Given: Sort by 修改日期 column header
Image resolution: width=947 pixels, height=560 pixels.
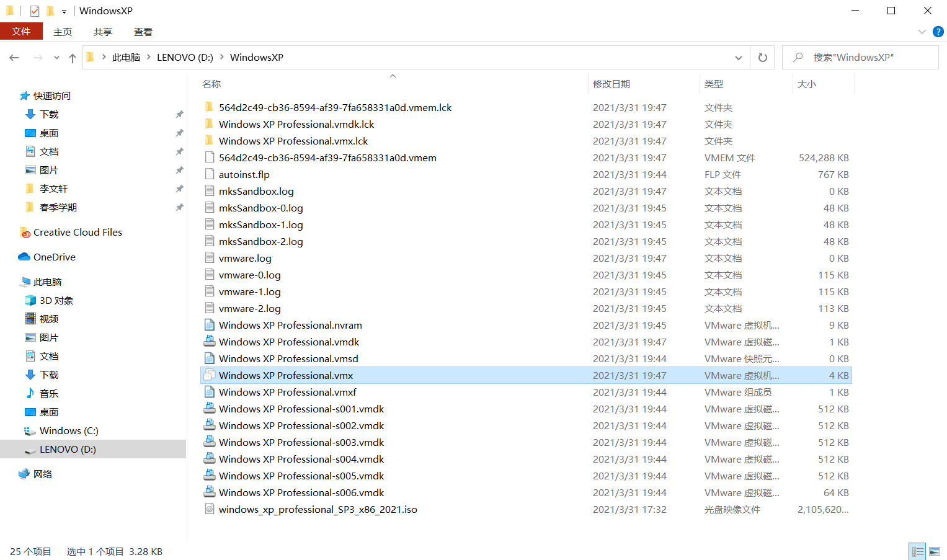Looking at the screenshot, I should [x=611, y=84].
